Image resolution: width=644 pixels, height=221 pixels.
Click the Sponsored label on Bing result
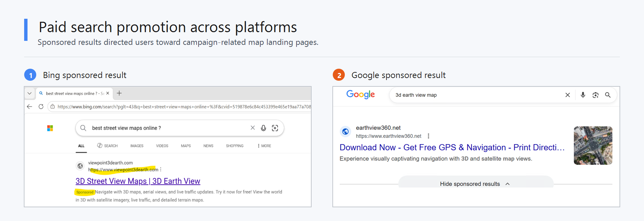coord(85,192)
